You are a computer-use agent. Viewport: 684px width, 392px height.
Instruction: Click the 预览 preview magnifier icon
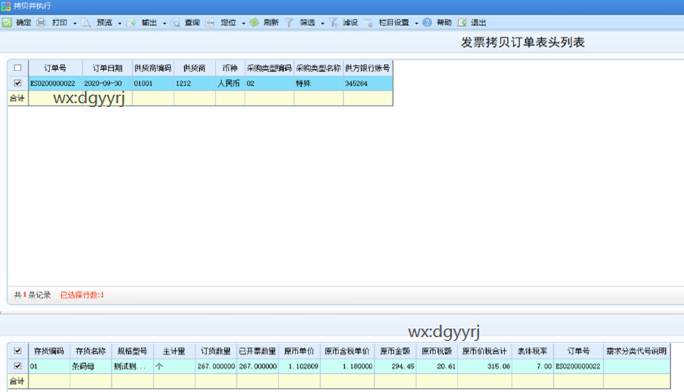point(86,22)
